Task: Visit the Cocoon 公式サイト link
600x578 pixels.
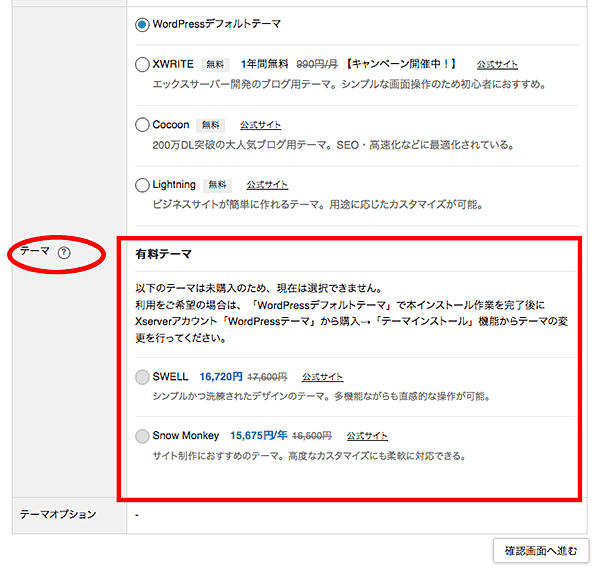Action: coord(261,125)
